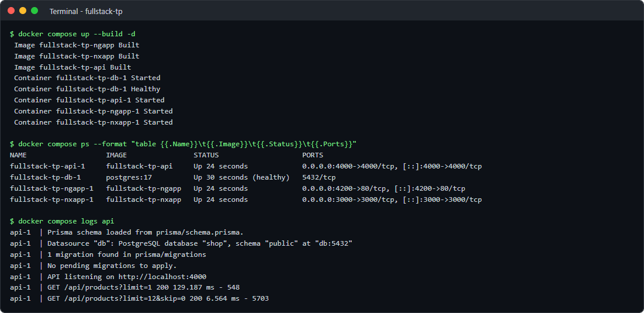Image resolution: width=644 pixels, height=313 pixels.
Task: Click 'Up 24 seconds' status of api-1 row
Action: (220, 167)
